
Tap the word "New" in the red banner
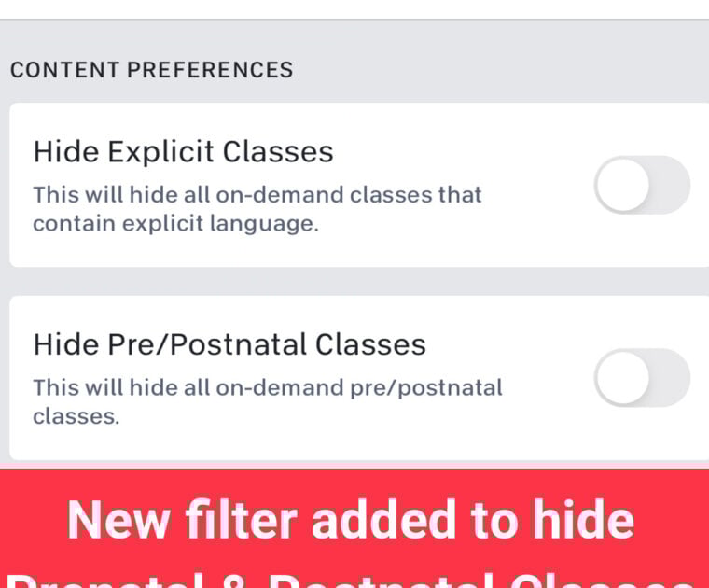[x=116, y=520]
